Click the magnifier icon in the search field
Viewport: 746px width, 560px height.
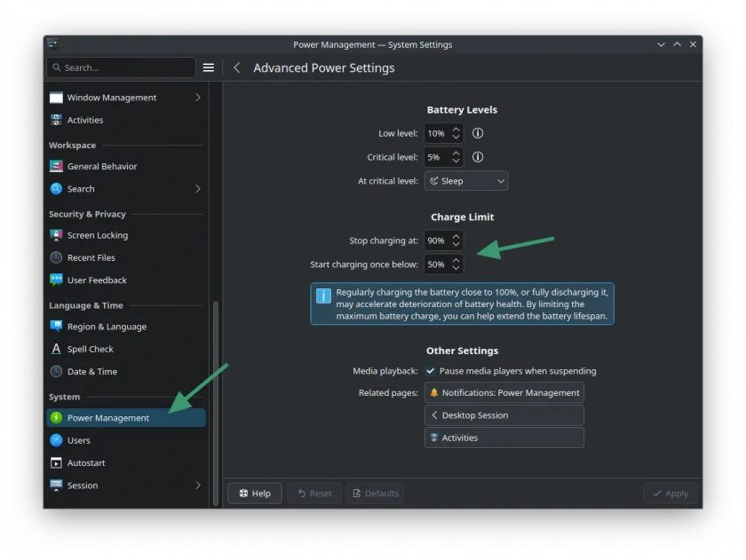click(57, 67)
